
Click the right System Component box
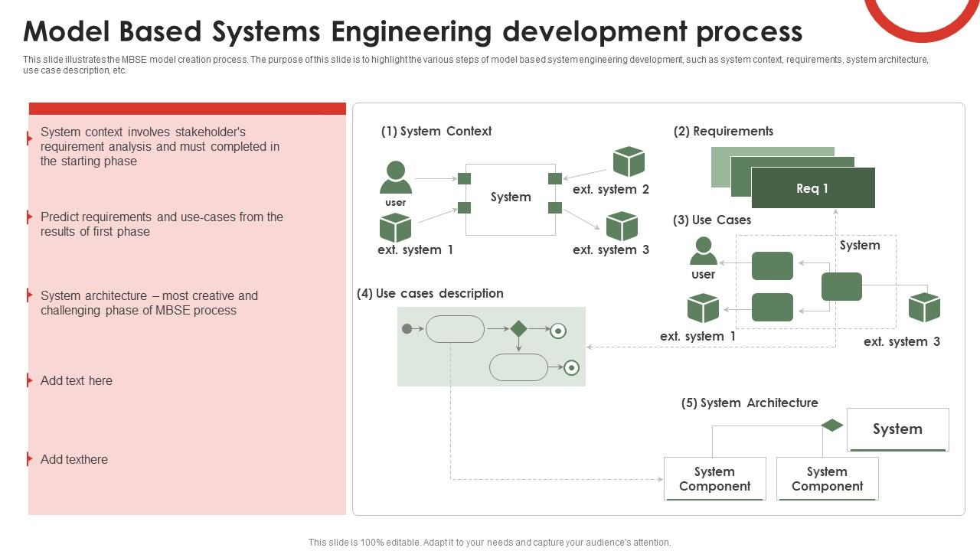[827, 478]
